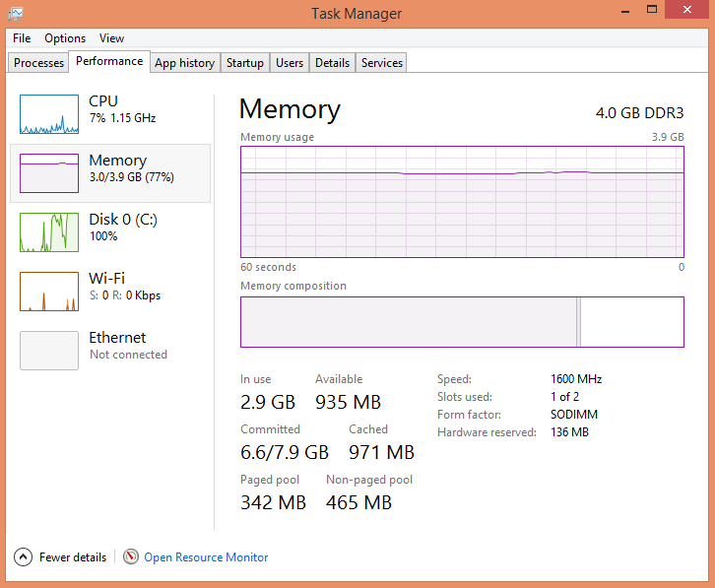
Task: Select the CPU usage graph thumbnail
Action: point(49,114)
